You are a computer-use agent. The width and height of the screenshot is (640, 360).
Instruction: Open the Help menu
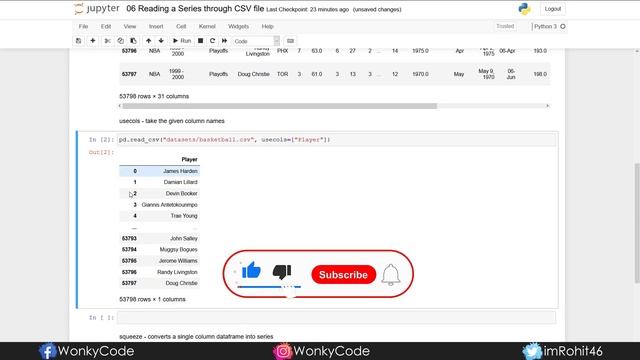(267, 26)
